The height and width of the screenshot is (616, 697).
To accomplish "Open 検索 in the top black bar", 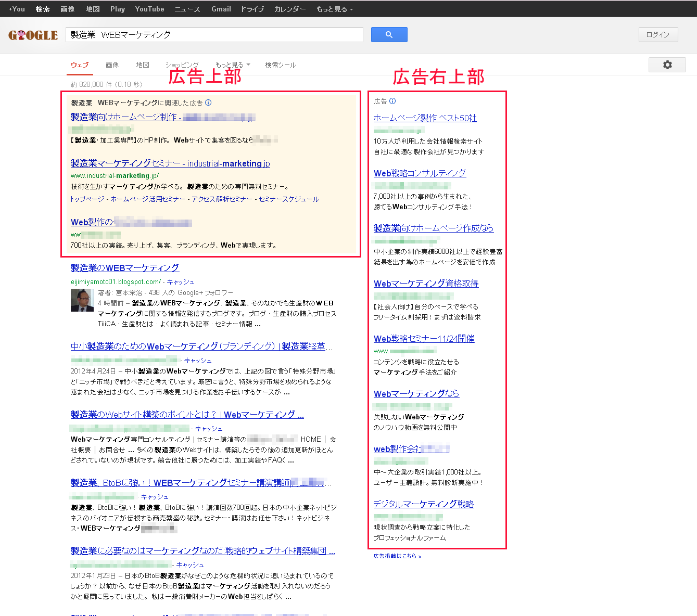I will (x=43, y=9).
